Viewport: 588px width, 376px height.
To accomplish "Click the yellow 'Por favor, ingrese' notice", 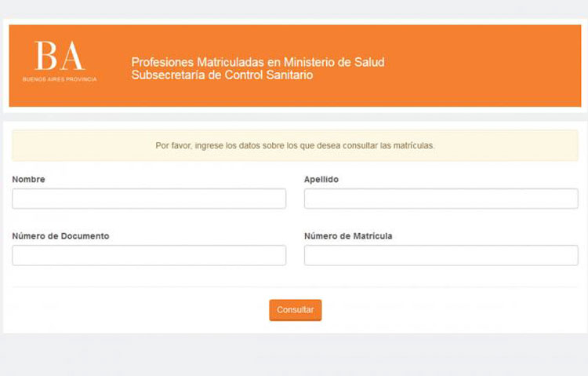I will click(295, 146).
